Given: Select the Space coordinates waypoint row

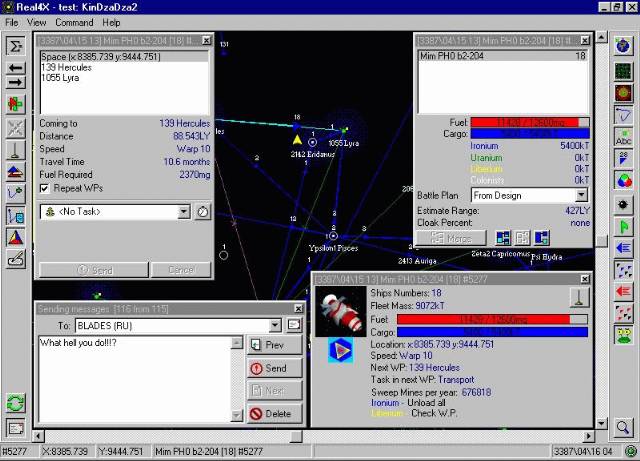Looking at the screenshot, I should tap(124, 57).
